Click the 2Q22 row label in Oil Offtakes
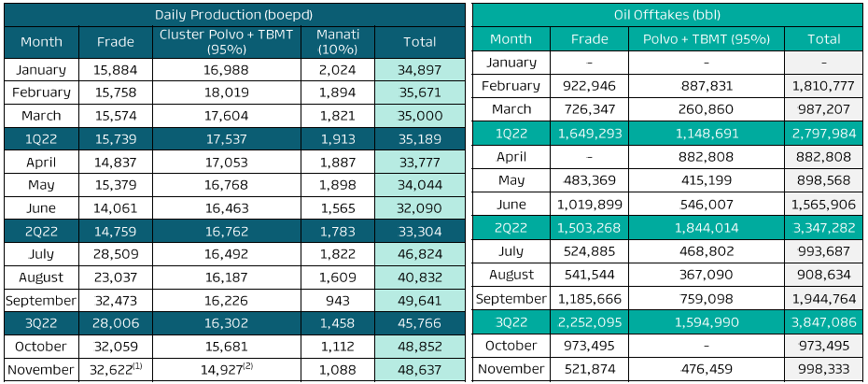868x384 pixels. [x=511, y=229]
